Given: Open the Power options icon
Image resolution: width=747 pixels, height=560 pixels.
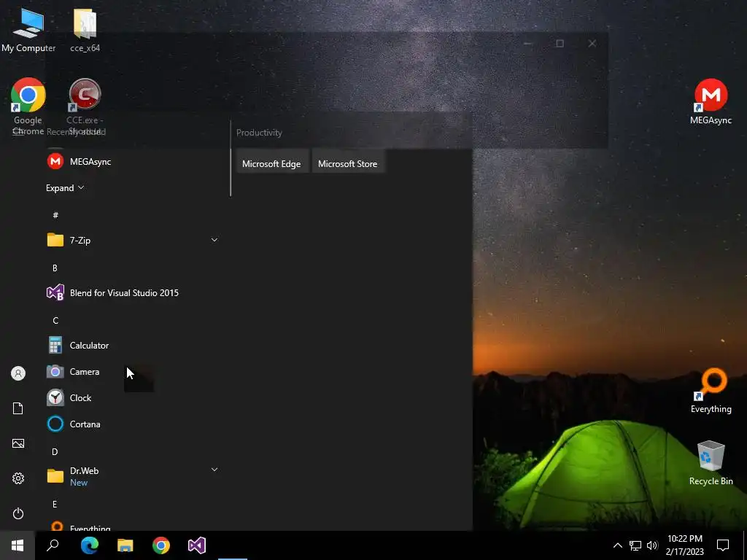Looking at the screenshot, I should coord(18,513).
